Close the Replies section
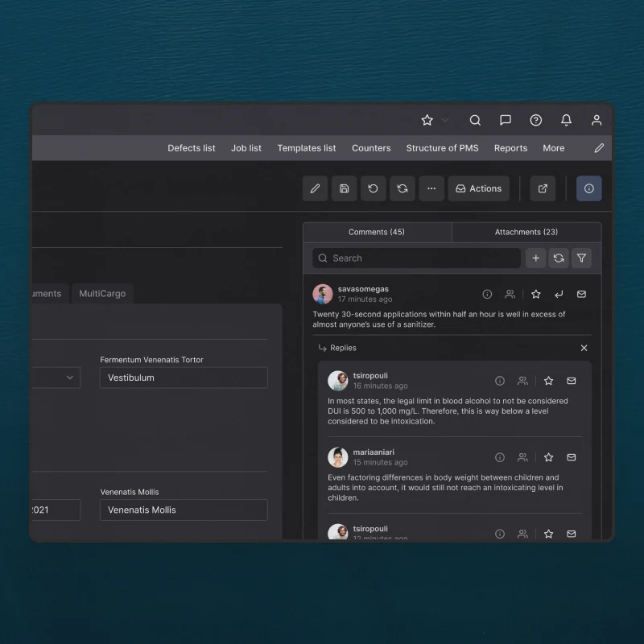The height and width of the screenshot is (644, 644). click(584, 348)
